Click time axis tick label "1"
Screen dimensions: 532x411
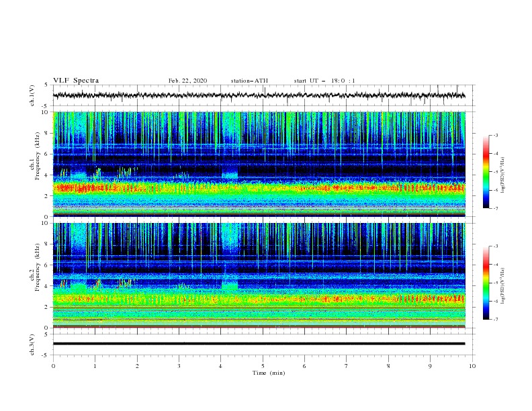click(x=95, y=366)
